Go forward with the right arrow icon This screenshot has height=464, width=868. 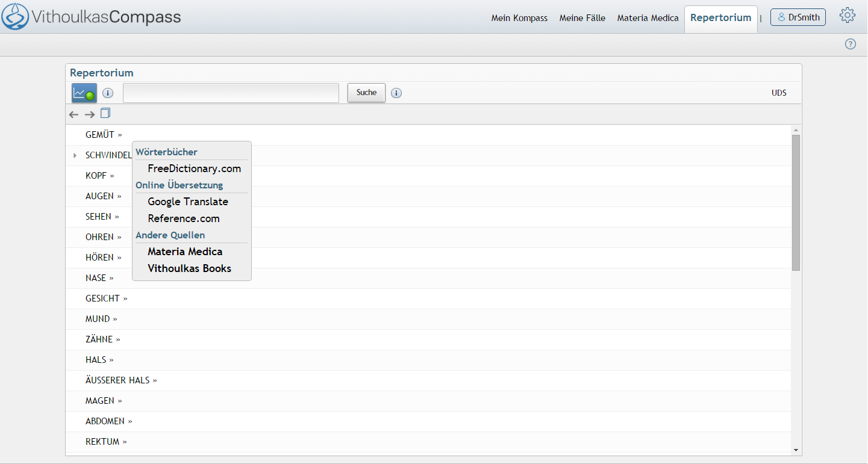click(x=90, y=114)
